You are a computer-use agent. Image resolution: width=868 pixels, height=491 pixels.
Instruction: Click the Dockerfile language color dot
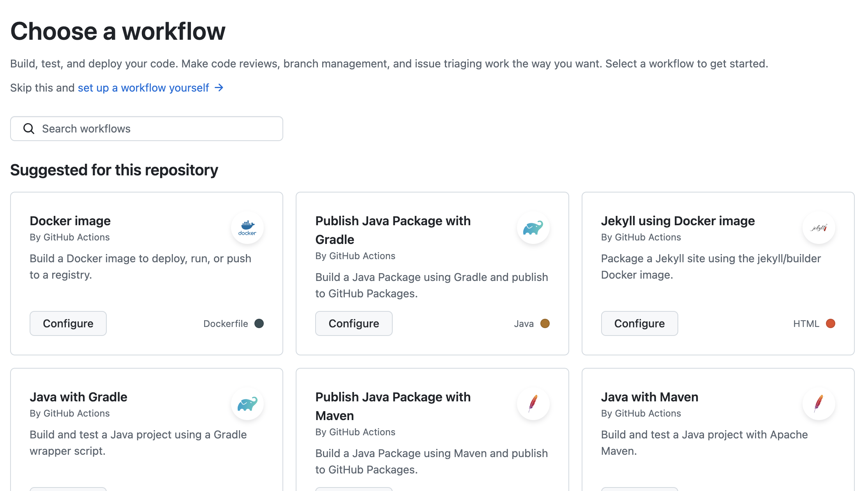coord(259,323)
